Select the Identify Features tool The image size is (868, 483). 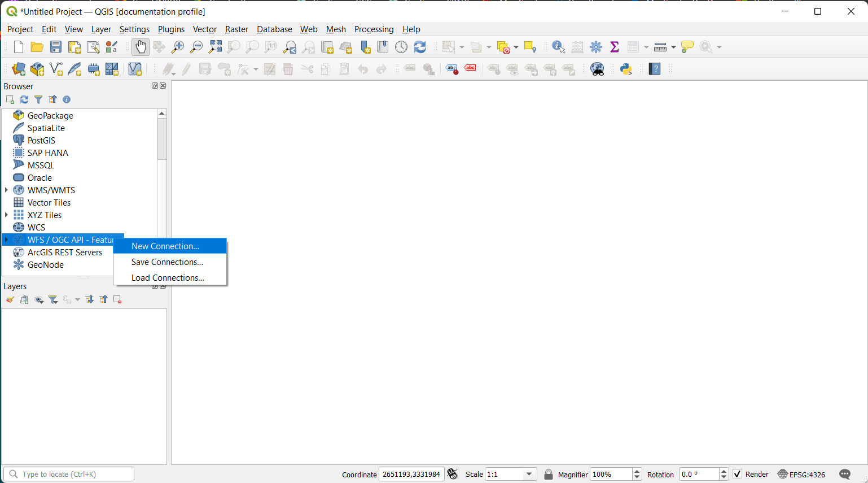558,47
